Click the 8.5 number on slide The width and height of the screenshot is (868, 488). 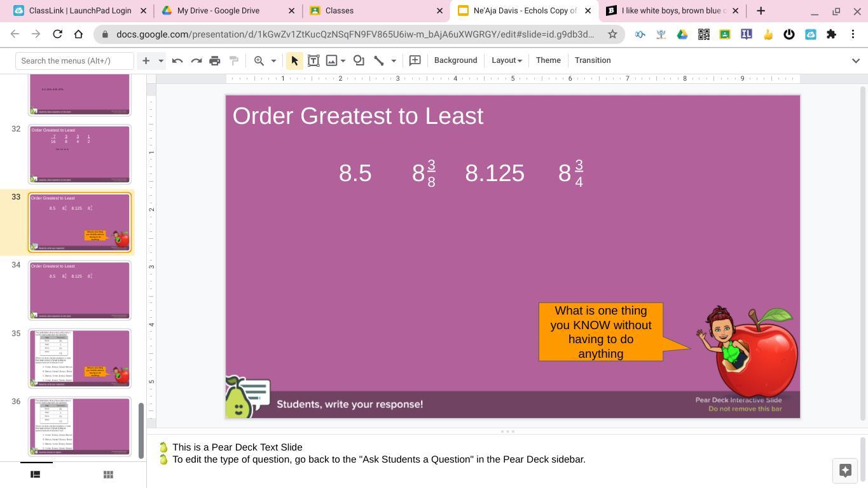tap(355, 173)
